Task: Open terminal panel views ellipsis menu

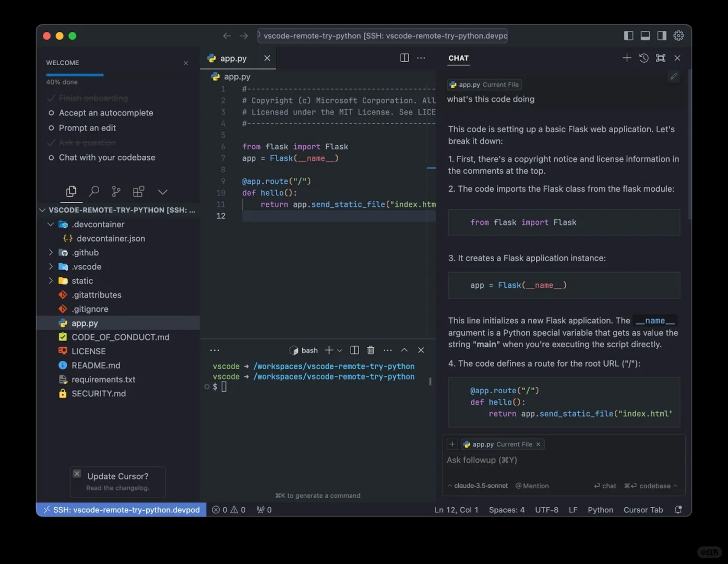Action: point(214,350)
